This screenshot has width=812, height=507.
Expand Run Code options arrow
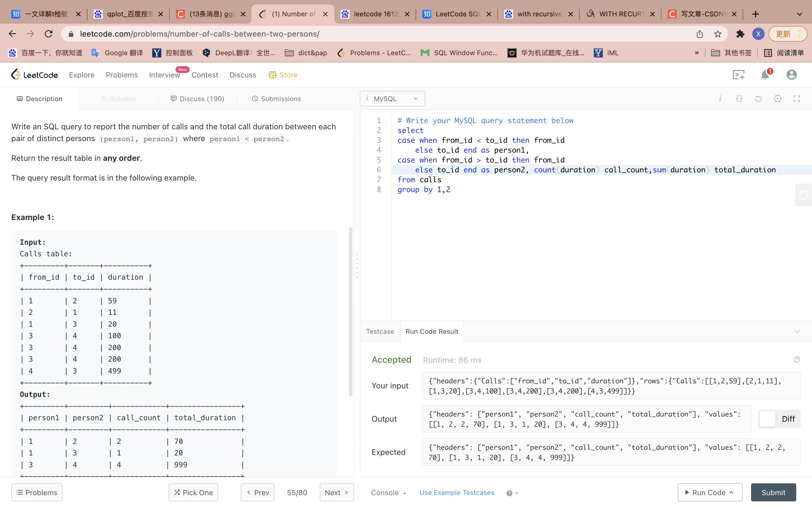[732, 492]
